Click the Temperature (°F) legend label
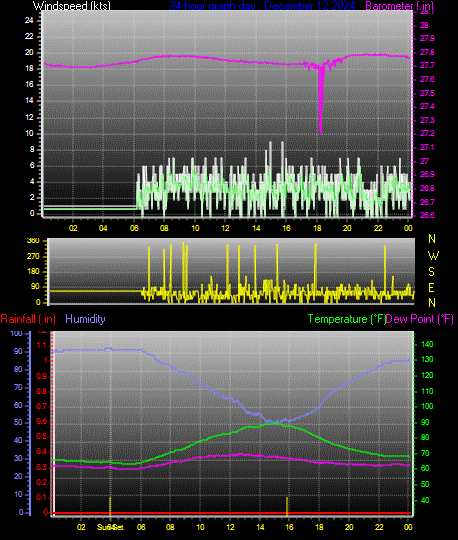 coord(346,319)
